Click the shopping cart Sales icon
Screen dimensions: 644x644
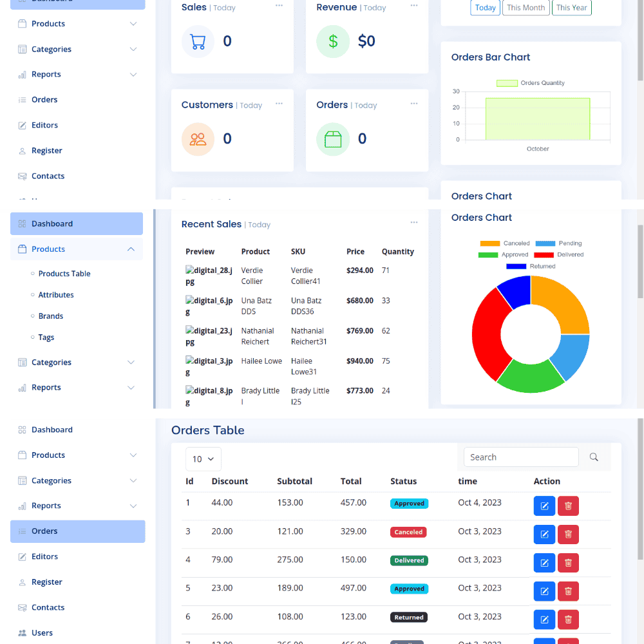(x=198, y=42)
